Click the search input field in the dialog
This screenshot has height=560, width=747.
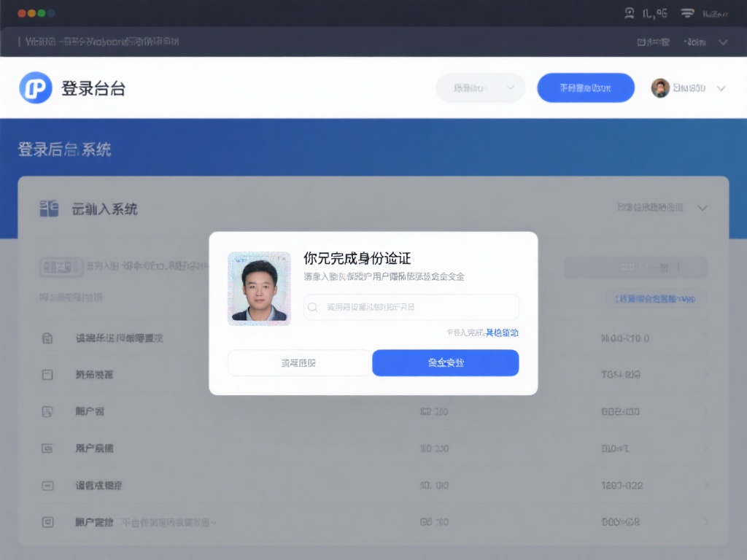411,306
